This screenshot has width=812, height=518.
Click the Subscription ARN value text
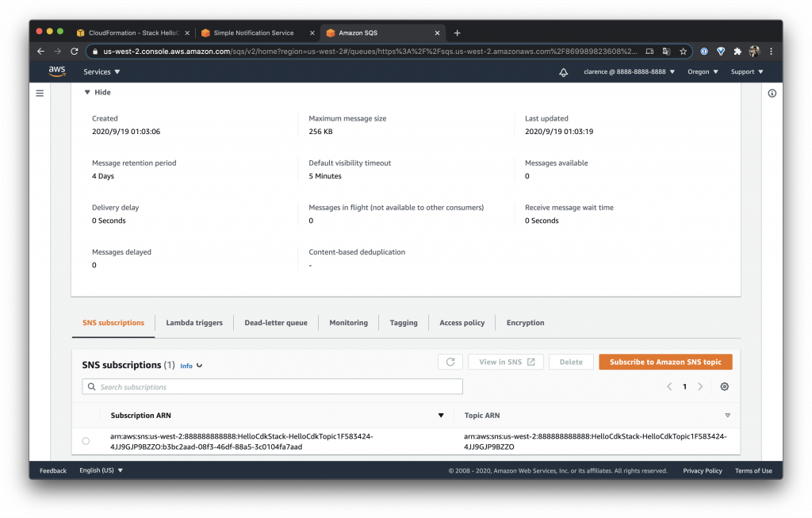241,441
